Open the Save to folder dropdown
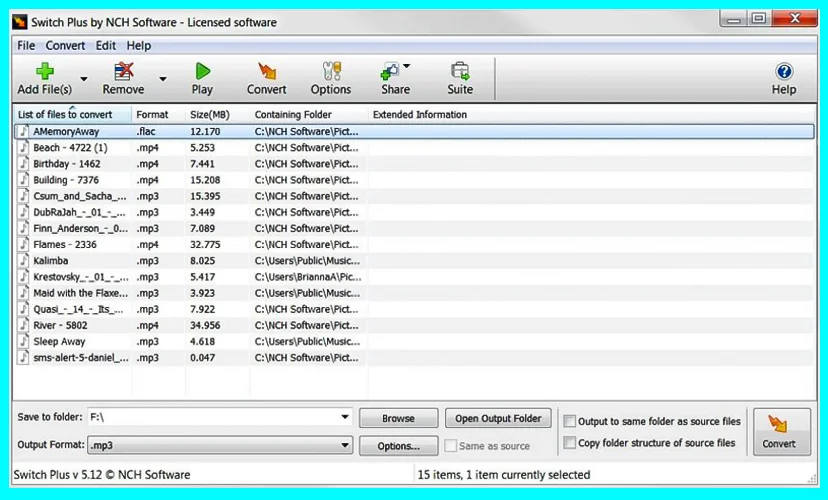Viewport: 828px width, 500px height. tap(345, 417)
